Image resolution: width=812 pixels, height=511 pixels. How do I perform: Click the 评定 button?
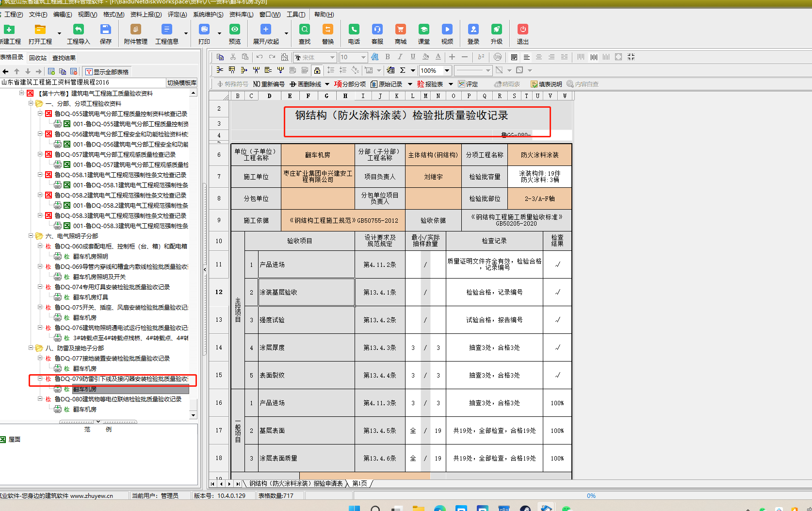coord(468,84)
